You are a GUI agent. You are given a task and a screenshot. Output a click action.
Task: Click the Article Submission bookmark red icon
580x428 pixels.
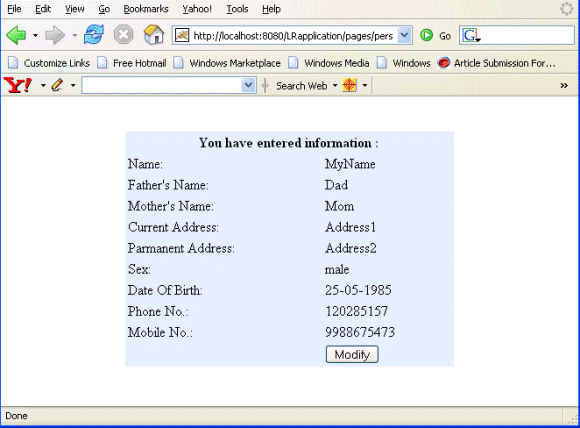pyautogui.click(x=443, y=63)
